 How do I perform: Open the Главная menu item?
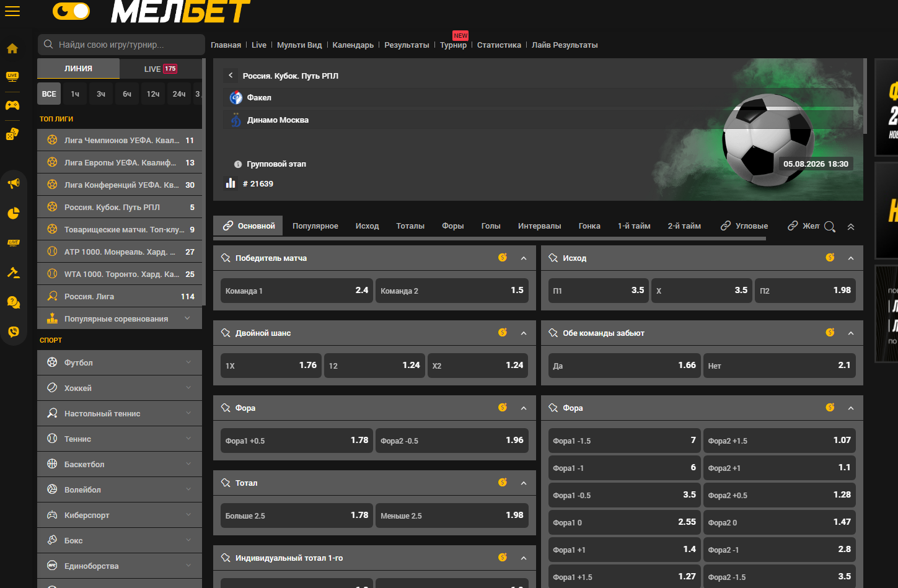click(226, 45)
